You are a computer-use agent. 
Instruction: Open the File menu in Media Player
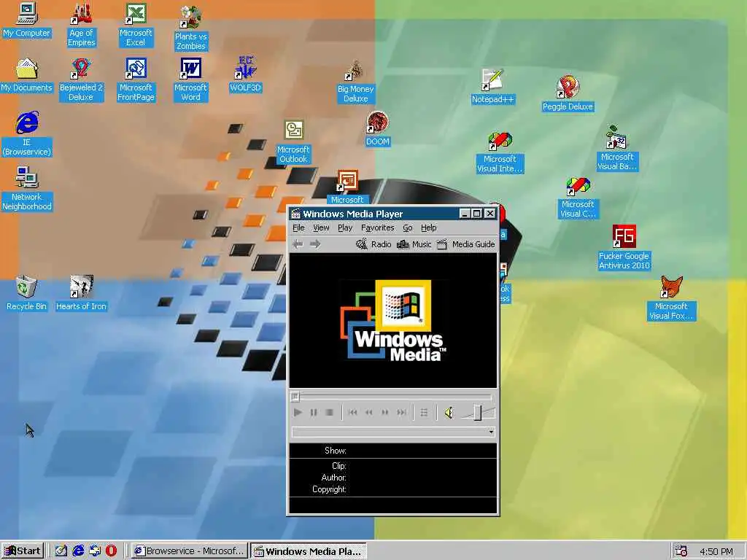click(298, 227)
